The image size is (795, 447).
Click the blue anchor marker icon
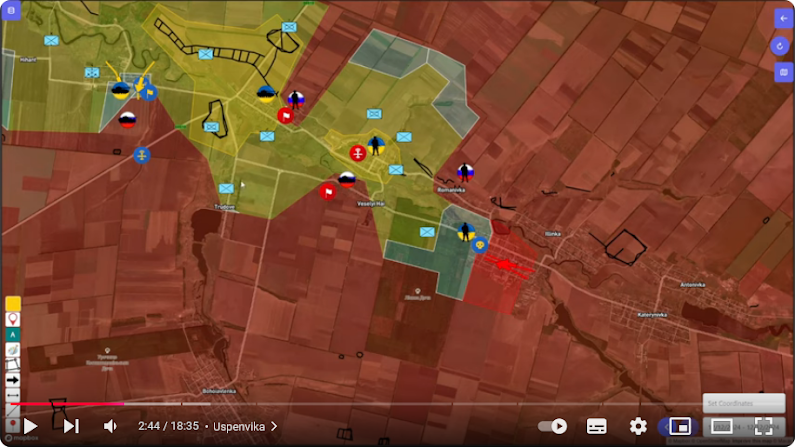142,155
